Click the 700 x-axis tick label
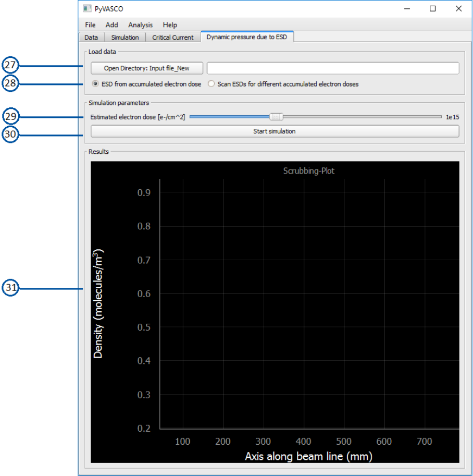The image size is (473, 476). pyautogui.click(x=424, y=442)
